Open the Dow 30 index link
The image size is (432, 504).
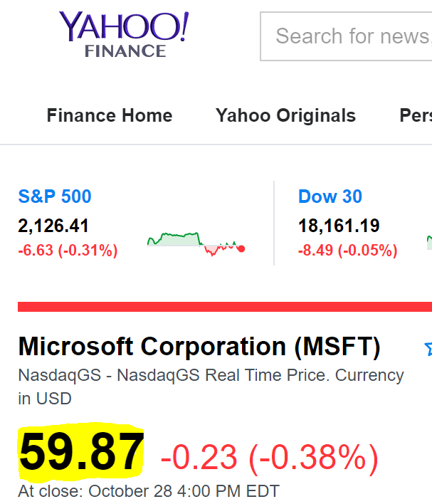(330, 196)
